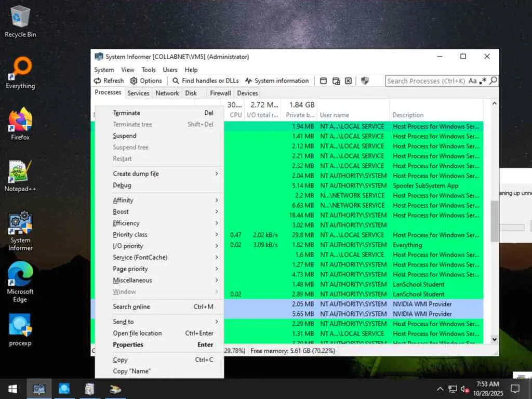Open the Notepad++ desktop shortcut
532x399 pixels.
tap(20, 176)
